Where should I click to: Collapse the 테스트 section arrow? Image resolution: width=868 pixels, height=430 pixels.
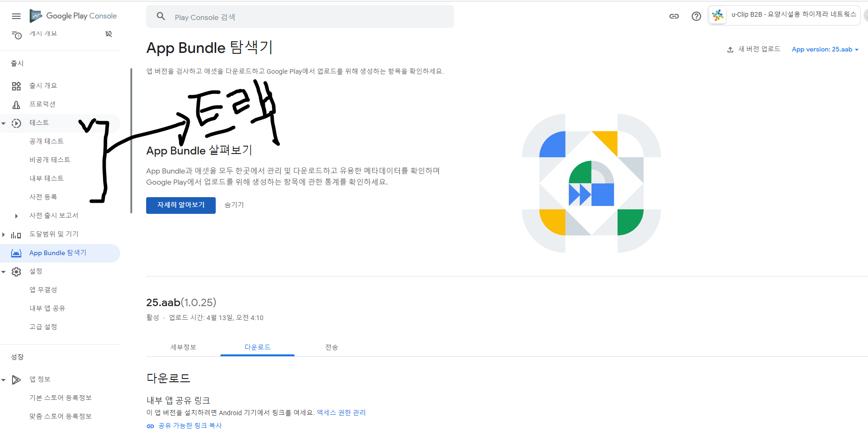(x=4, y=123)
